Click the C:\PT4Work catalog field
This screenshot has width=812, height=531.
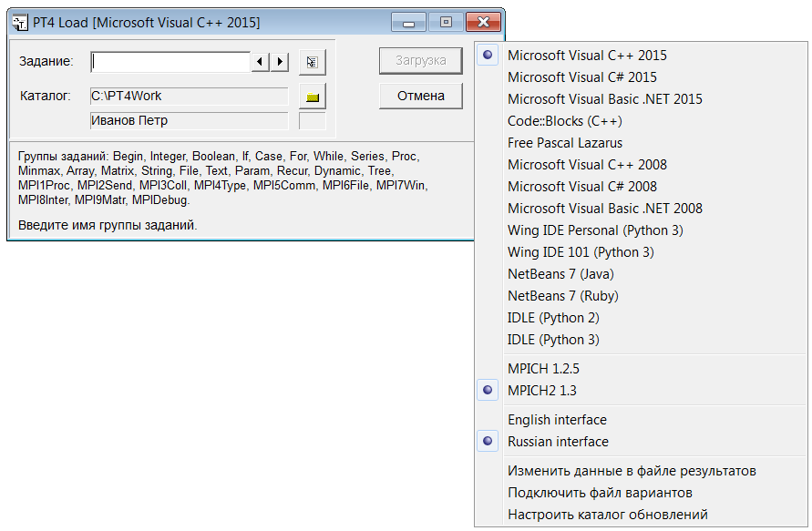pos(189,97)
